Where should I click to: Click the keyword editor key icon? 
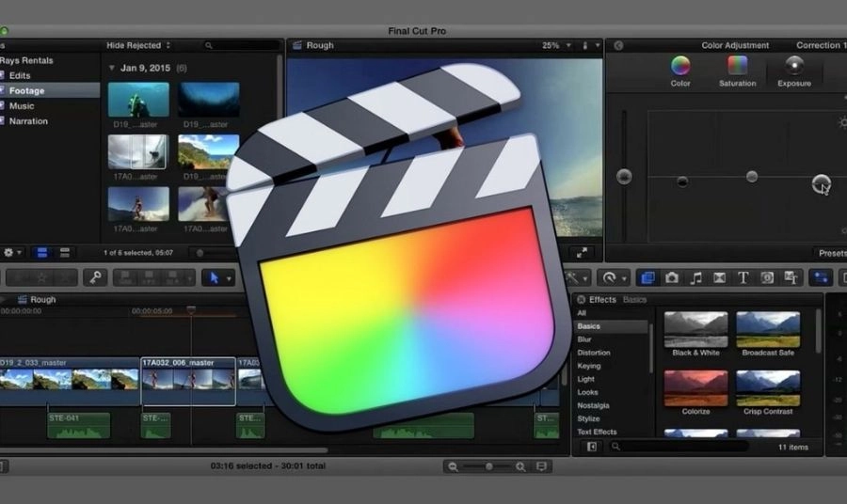(x=95, y=277)
